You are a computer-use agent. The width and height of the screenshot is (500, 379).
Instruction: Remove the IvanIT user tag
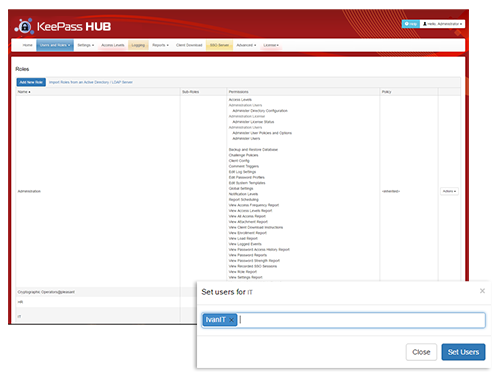click(x=231, y=320)
